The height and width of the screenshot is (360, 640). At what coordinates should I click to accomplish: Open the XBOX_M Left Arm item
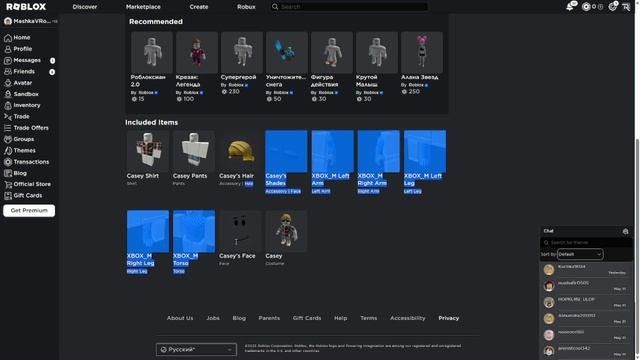[x=333, y=162]
